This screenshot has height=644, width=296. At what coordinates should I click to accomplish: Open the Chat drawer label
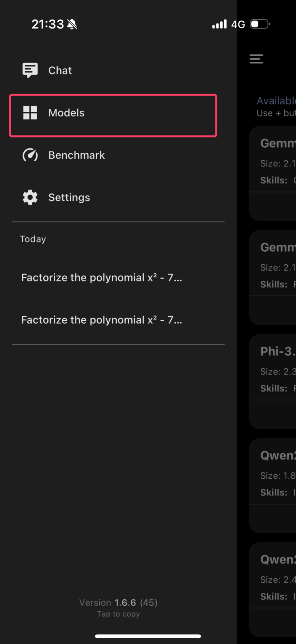point(60,70)
